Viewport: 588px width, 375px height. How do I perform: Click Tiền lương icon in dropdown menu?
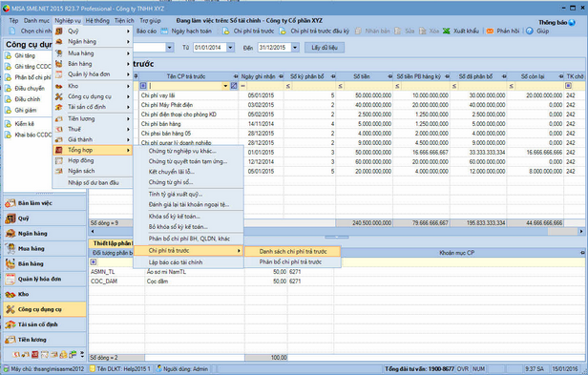point(59,119)
